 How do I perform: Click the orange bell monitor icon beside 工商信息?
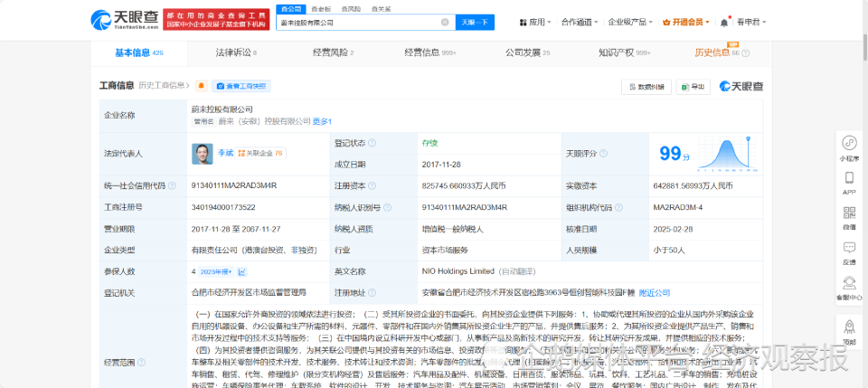click(x=202, y=86)
